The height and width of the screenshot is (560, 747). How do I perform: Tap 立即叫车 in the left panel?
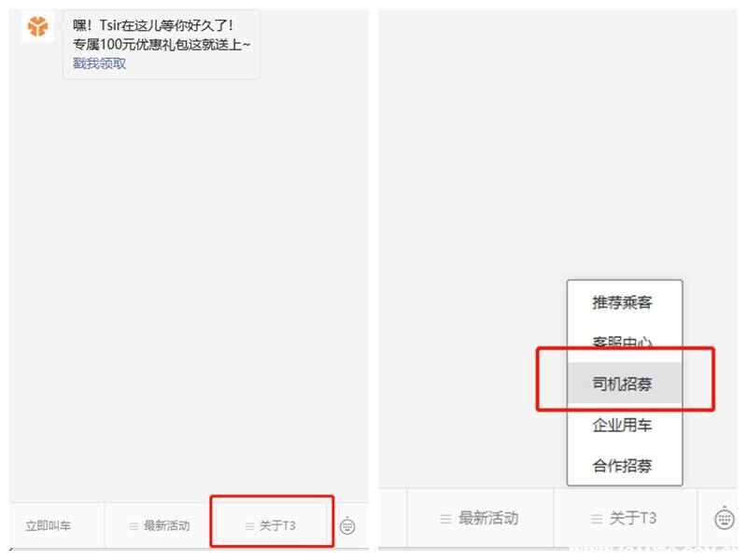click(x=49, y=525)
